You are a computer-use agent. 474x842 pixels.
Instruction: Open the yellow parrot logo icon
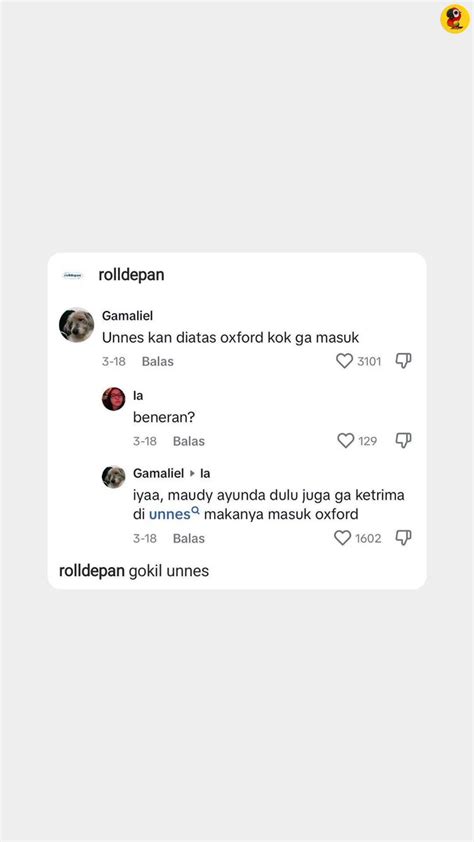(x=455, y=19)
